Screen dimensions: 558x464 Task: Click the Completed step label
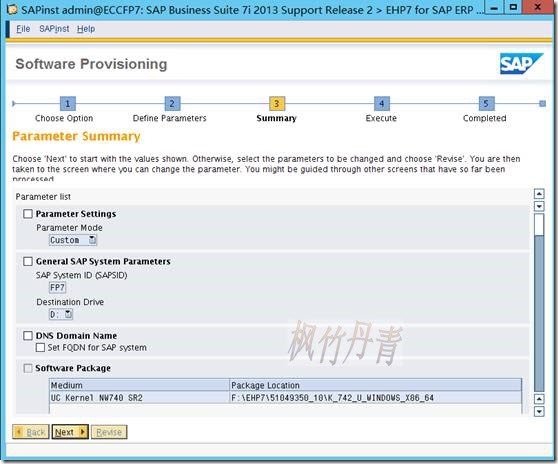pyautogui.click(x=484, y=118)
